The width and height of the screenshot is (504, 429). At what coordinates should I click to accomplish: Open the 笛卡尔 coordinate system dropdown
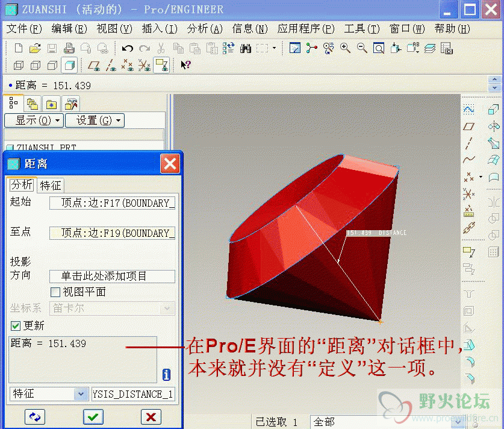(167, 308)
